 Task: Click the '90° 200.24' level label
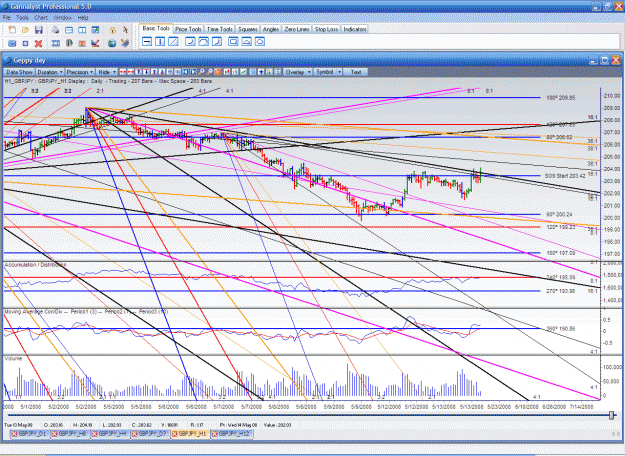(x=559, y=214)
